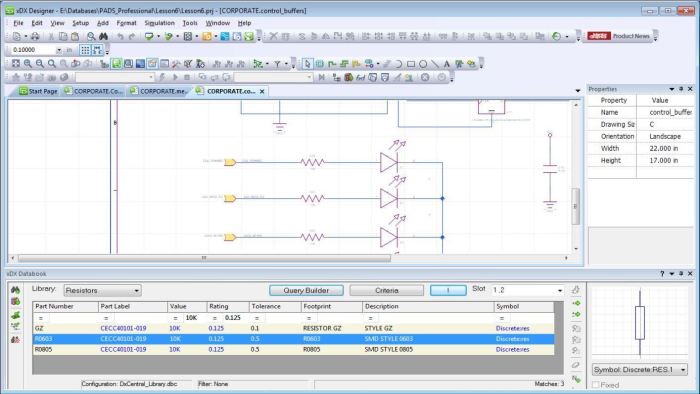Image resolution: width=700 pixels, height=394 pixels.
Task: Click the Redo arrow icon
Action: click(132, 36)
